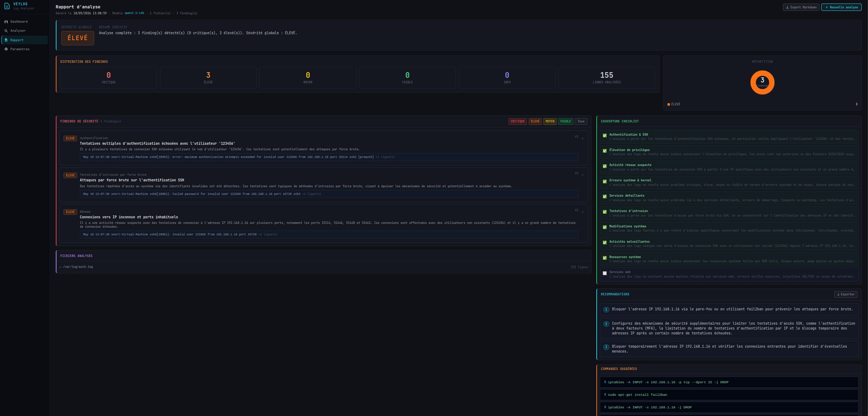Image resolution: width=868 pixels, height=416 pixels.
Task: Toggle Activité réseau suspecte checkbox
Action: tap(605, 166)
